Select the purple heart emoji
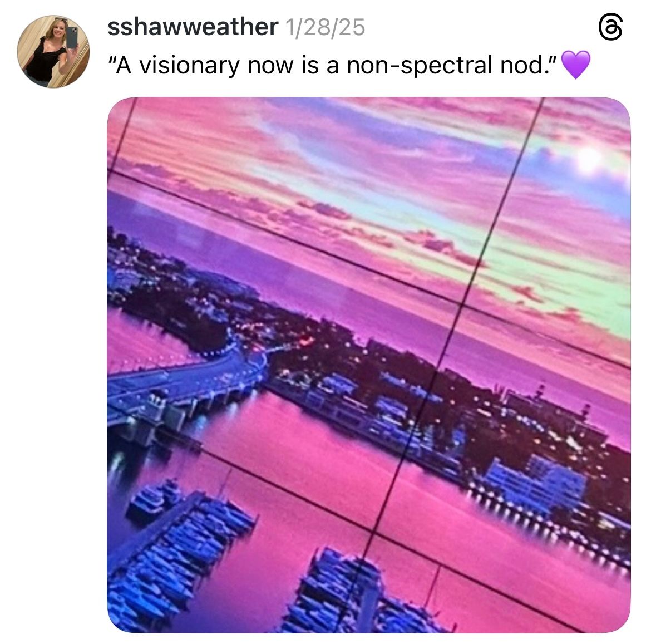The width and height of the screenshot is (651, 644). point(575,65)
